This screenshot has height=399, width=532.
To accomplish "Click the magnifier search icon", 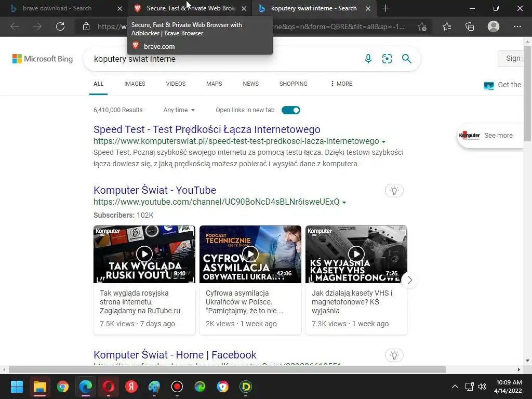I will point(406,59).
